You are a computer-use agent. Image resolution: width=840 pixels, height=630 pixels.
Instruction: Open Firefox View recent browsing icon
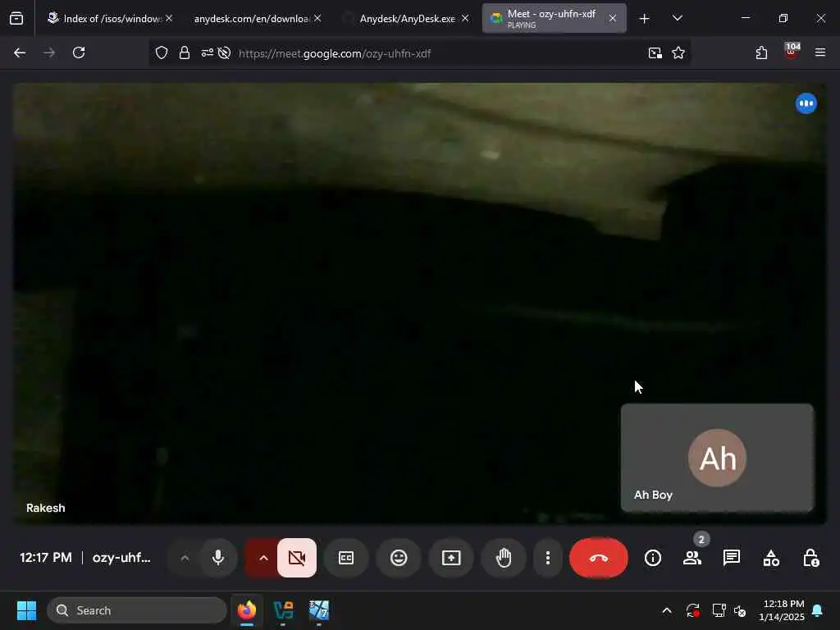[x=16, y=19]
